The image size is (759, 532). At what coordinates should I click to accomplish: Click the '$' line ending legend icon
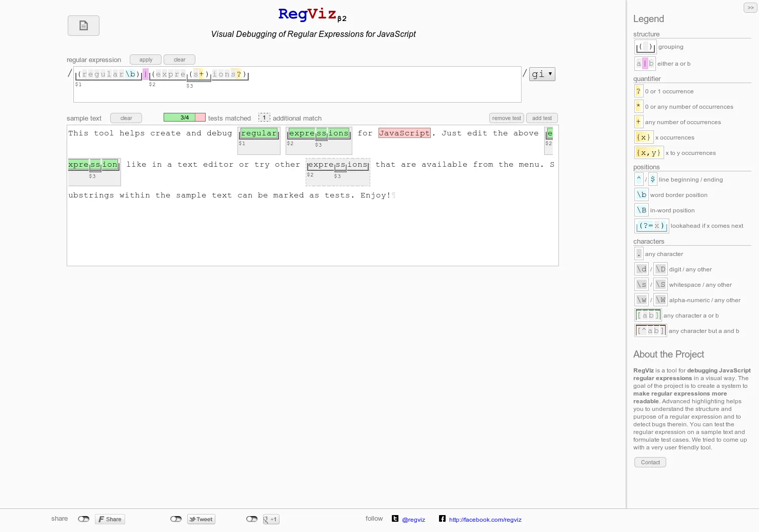point(652,179)
